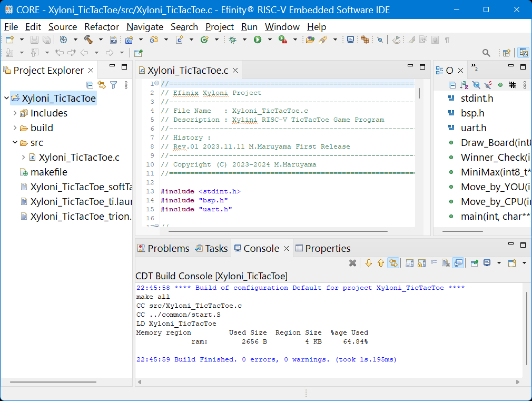532x401 pixels.
Task: Select the makefile in Project Explorer
Action: click(48, 172)
